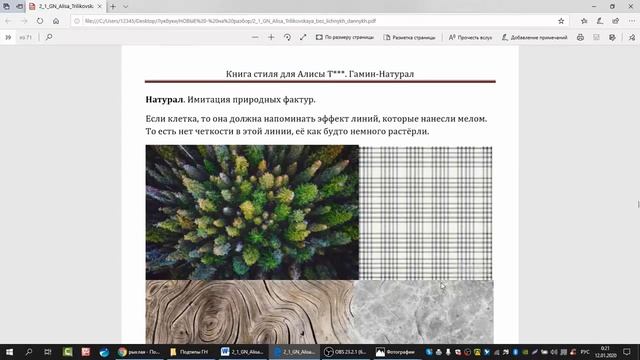
Task: Toggle PDF full screen view
Action: point(303,37)
